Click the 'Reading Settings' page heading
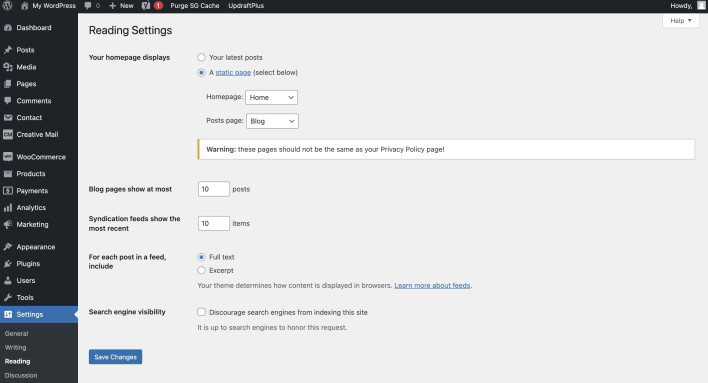 pos(130,30)
